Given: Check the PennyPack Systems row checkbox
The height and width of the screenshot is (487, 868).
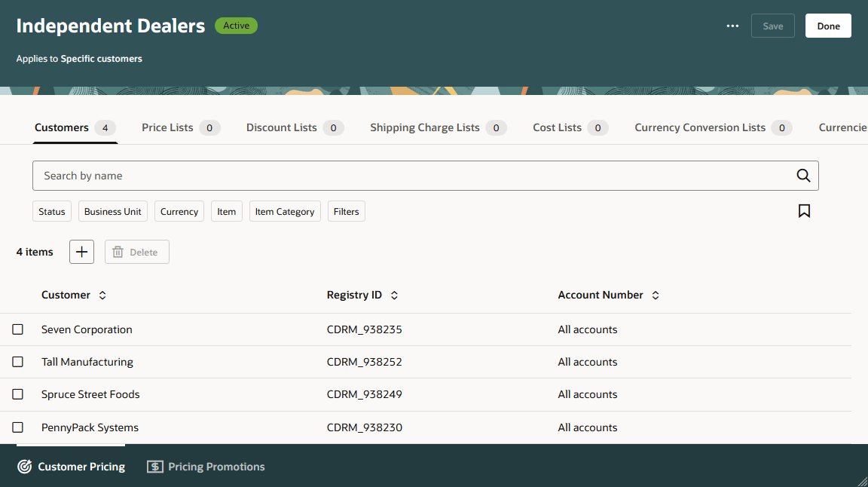Looking at the screenshot, I should (x=18, y=427).
